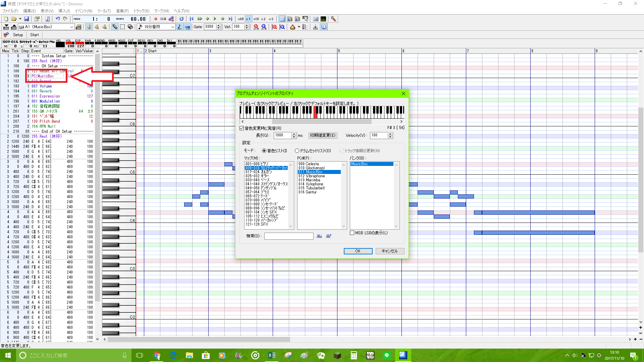The image size is (644, 362).
Task: Click the OK button in dialog
Action: pyautogui.click(x=358, y=251)
